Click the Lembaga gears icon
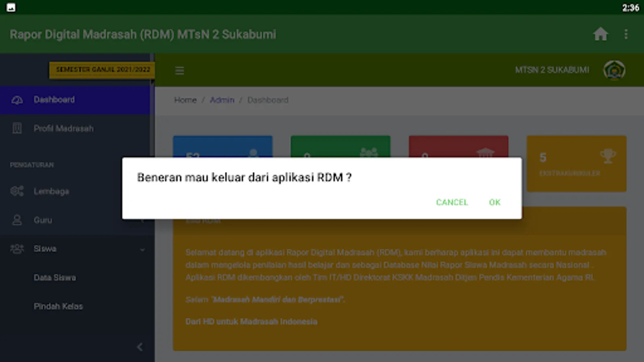The height and width of the screenshot is (362, 644). tap(17, 191)
